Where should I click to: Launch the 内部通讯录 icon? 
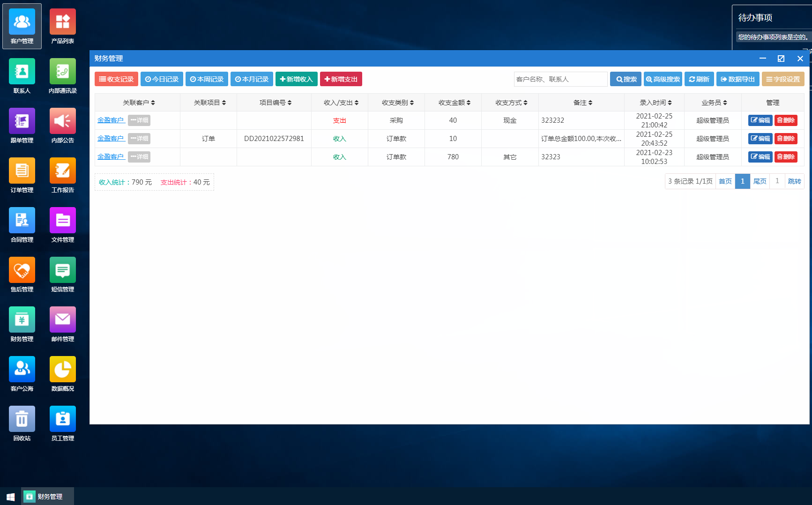63,76
